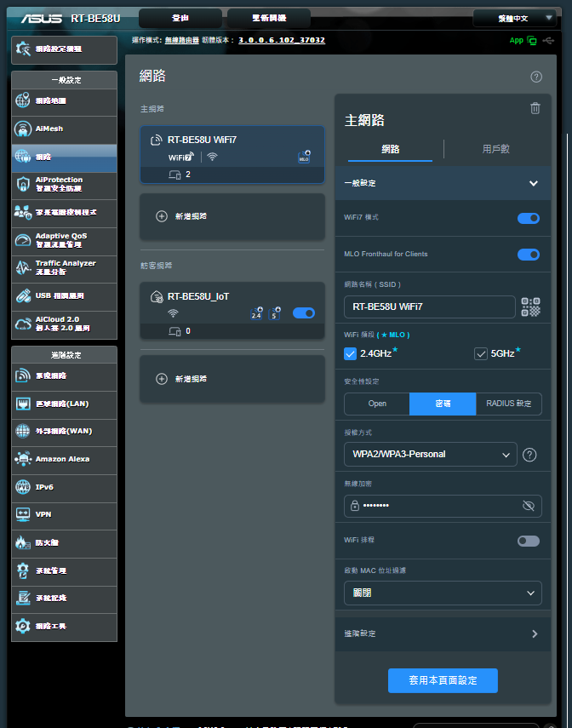572x728 pixels.
Task: Open network tools in sidebar
Action: point(64,627)
